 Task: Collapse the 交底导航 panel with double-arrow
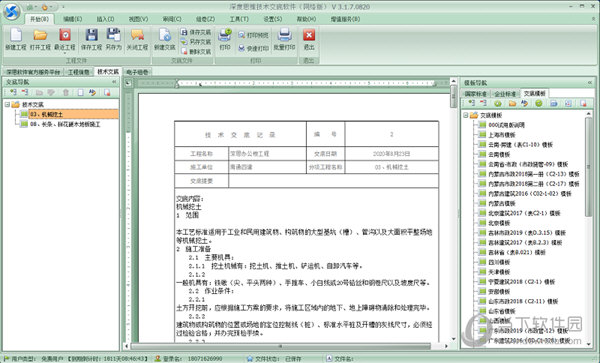point(114,82)
